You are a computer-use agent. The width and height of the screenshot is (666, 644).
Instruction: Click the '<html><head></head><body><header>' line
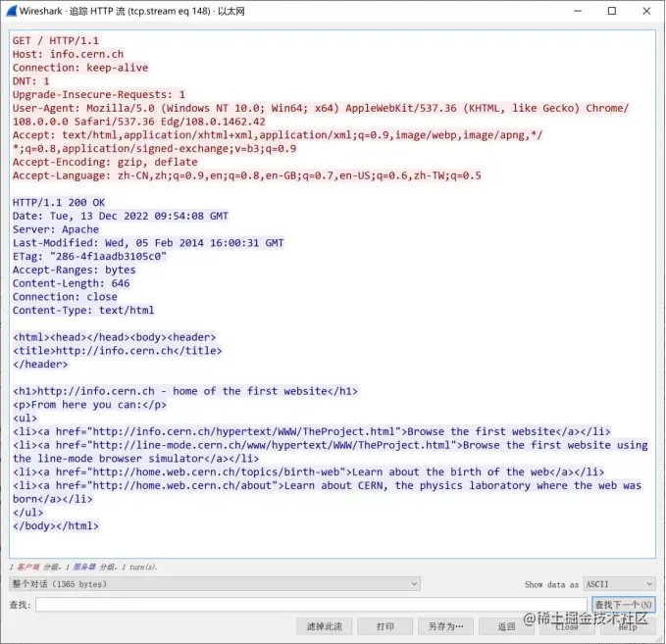[x=114, y=337]
